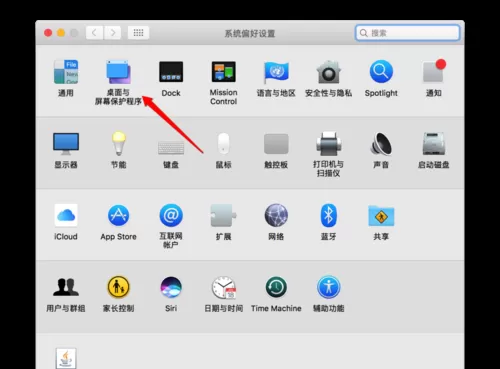Open Time Machine preferences
500x369 pixels.
click(276, 287)
